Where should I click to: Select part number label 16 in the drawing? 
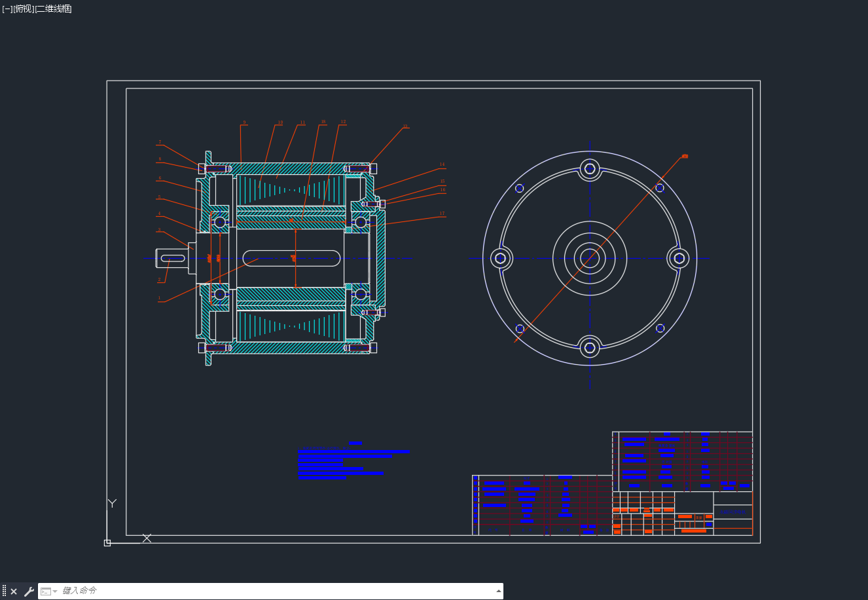[443, 190]
